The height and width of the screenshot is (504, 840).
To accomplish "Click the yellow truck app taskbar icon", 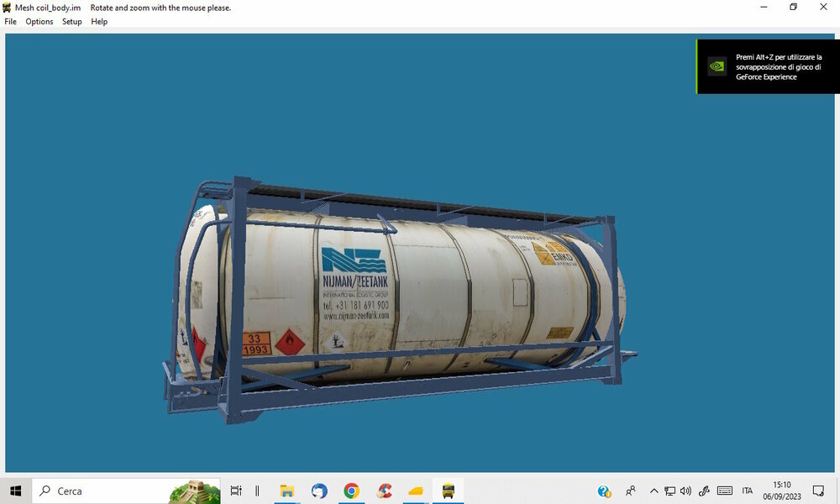I will [x=448, y=491].
